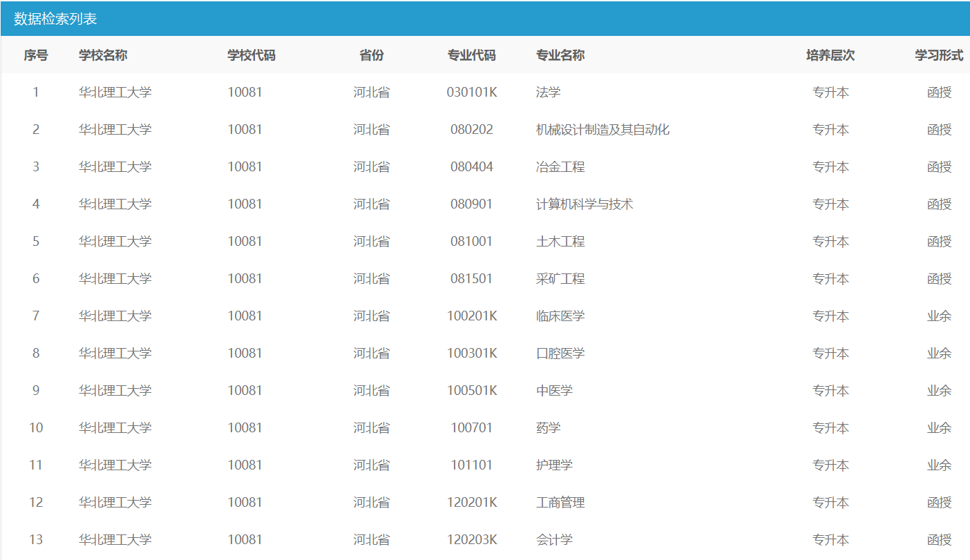Click the 学校名称 column header
970x560 pixels.
(x=103, y=55)
